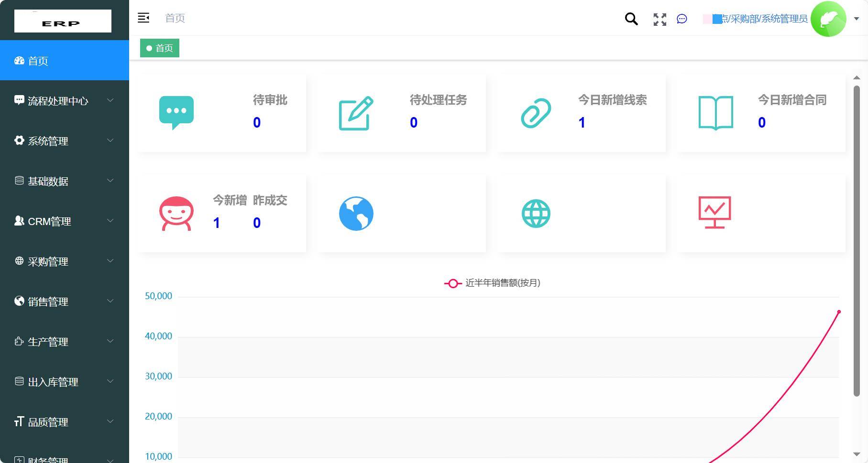This screenshot has height=463, width=868.
Task: Click the page scrollbar up arrow
Action: pyautogui.click(x=857, y=77)
